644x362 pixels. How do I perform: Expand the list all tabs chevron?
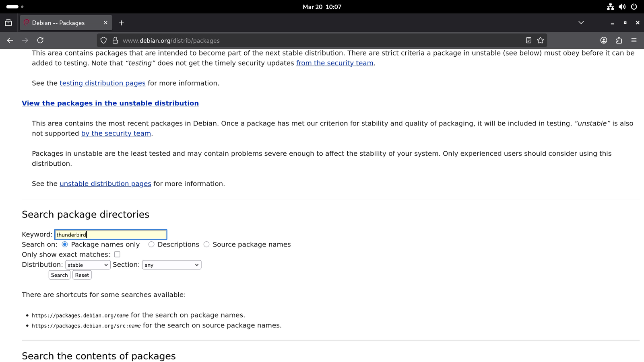[581, 23]
